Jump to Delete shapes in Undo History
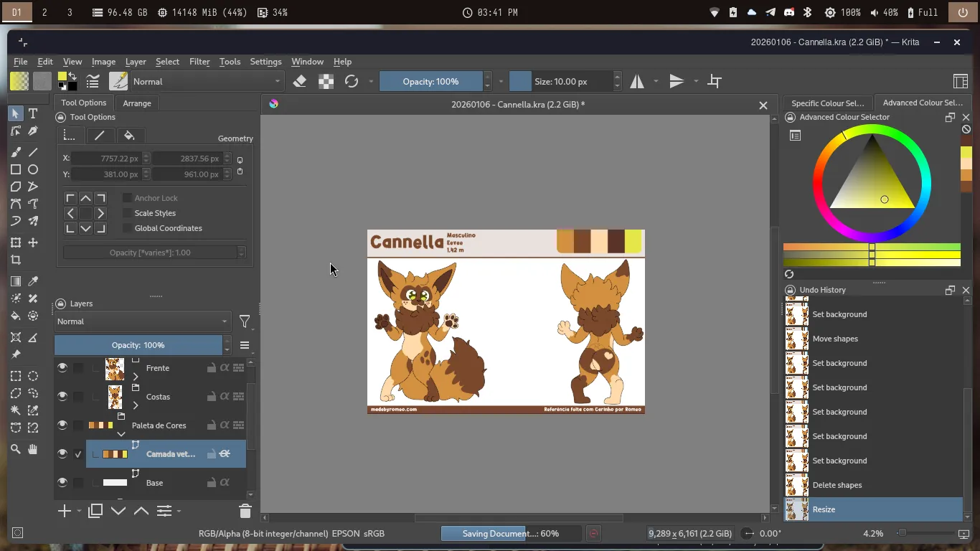 tap(837, 485)
